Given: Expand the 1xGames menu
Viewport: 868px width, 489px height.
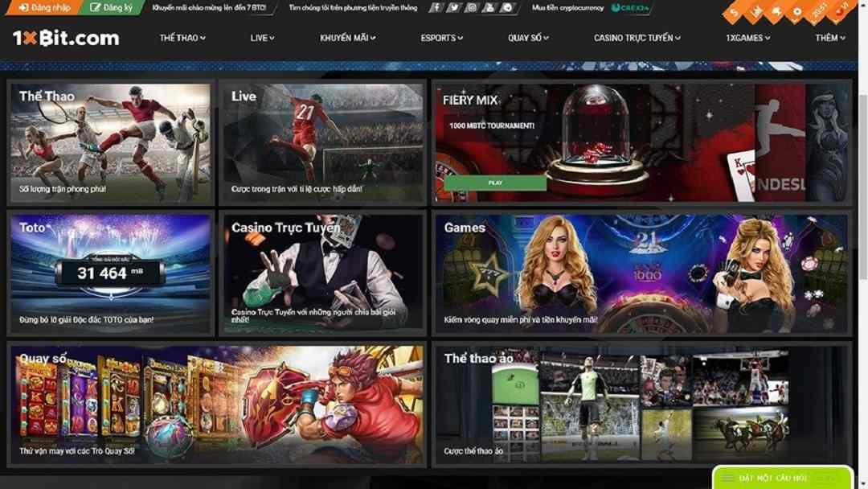Looking at the screenshot, I should pos(748,38).
